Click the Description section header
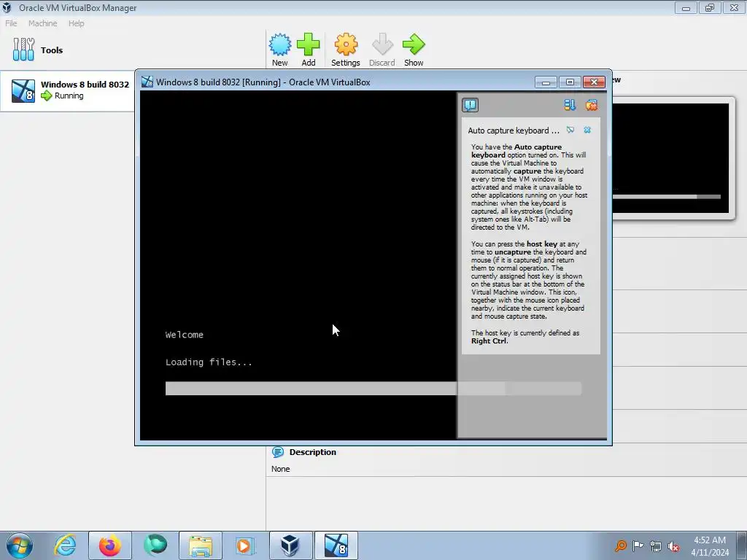 [312, 452]
